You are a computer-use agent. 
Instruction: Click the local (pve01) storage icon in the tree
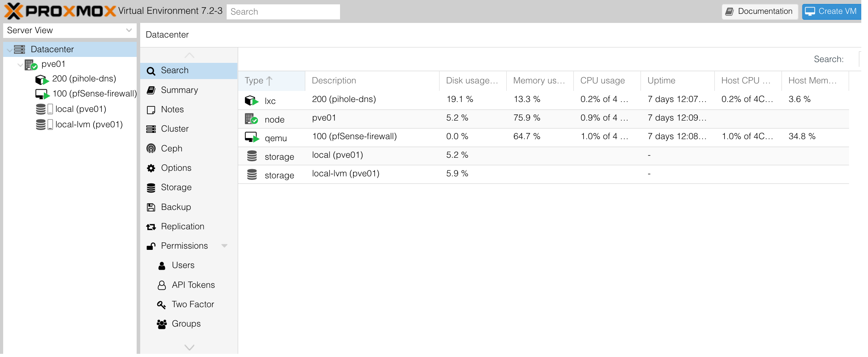point(44,109)
